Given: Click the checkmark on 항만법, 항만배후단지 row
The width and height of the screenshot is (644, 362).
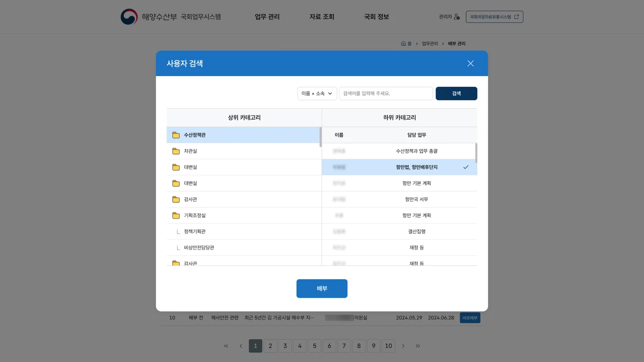Looking at the screenshot, I should tap(466, 167).
